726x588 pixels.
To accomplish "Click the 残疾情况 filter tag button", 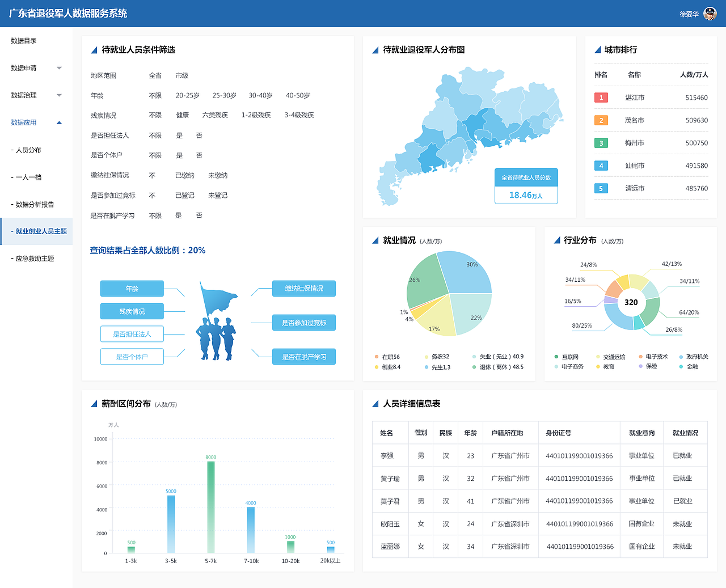I will 132,311.
